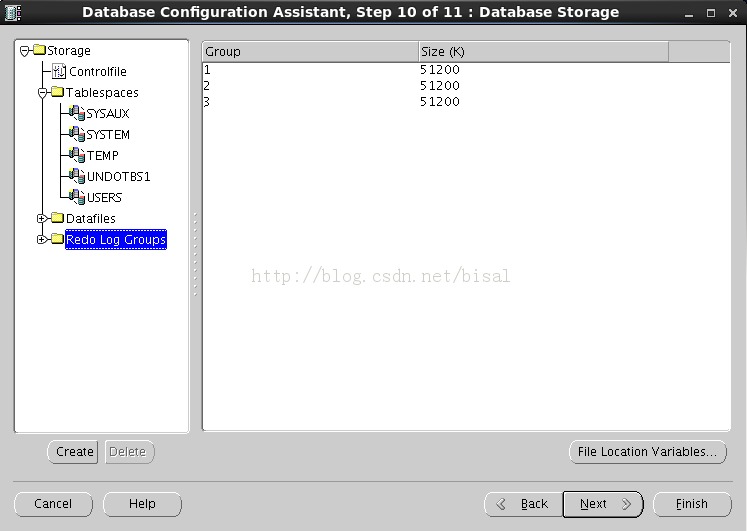Click size 51200 of group 1
The width and height of the screenshot is (747, 531).
tap(440, 70)
